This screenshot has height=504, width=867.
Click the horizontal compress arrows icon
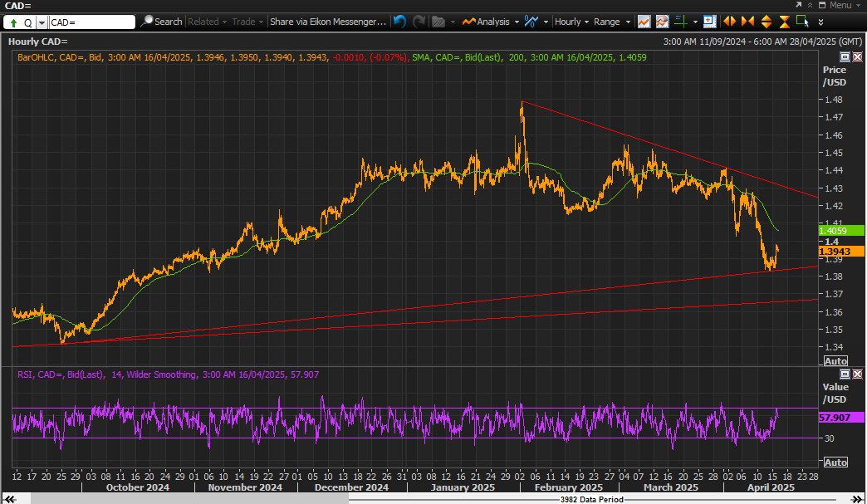click(747, 22)
